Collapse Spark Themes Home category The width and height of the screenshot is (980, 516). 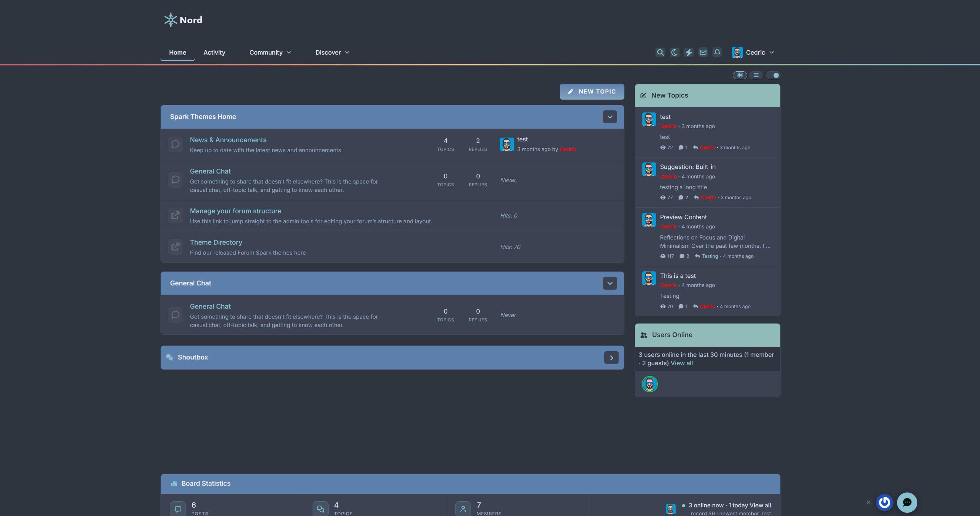click(610, 117)
